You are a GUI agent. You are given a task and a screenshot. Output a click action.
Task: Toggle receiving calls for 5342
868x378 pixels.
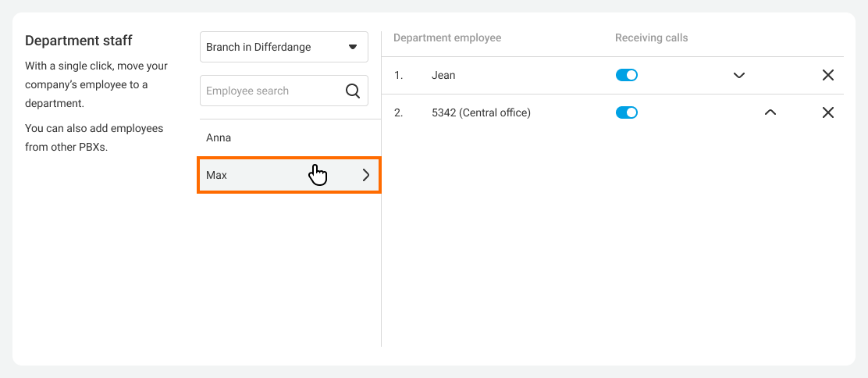pyautogui.click(x=627, y=112)
